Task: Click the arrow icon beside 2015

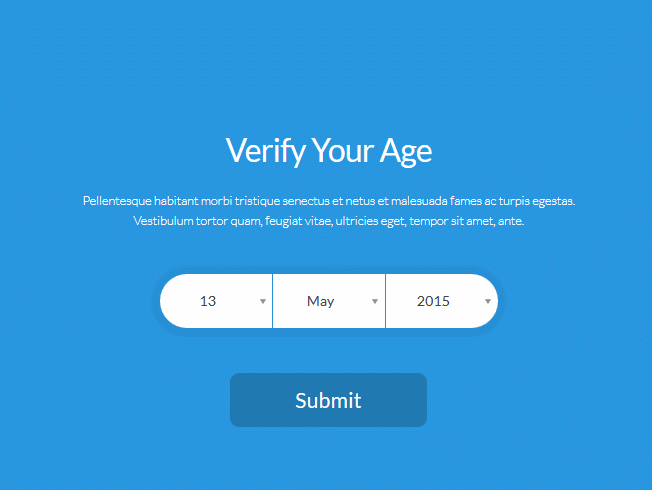Action: (488, 301)
